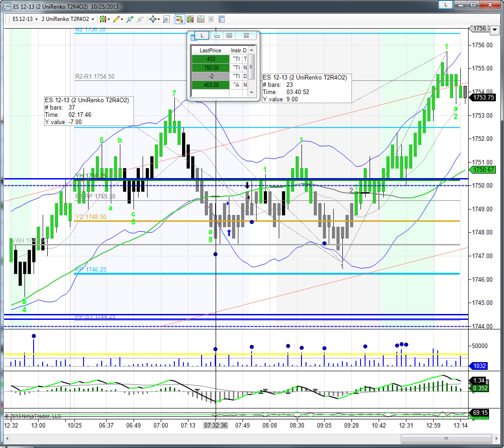Click the R1-PP 1749.38 level label

[x=95, y=196]
